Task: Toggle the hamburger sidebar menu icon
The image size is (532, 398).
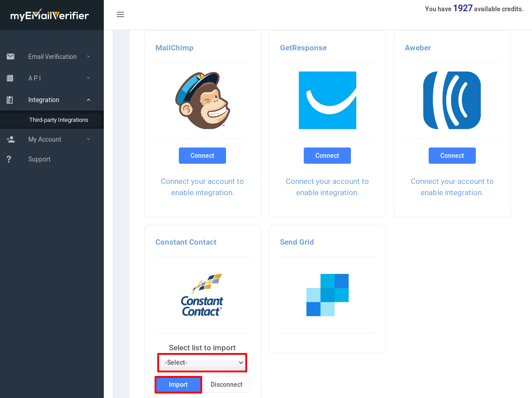Action: pos(120,14)
